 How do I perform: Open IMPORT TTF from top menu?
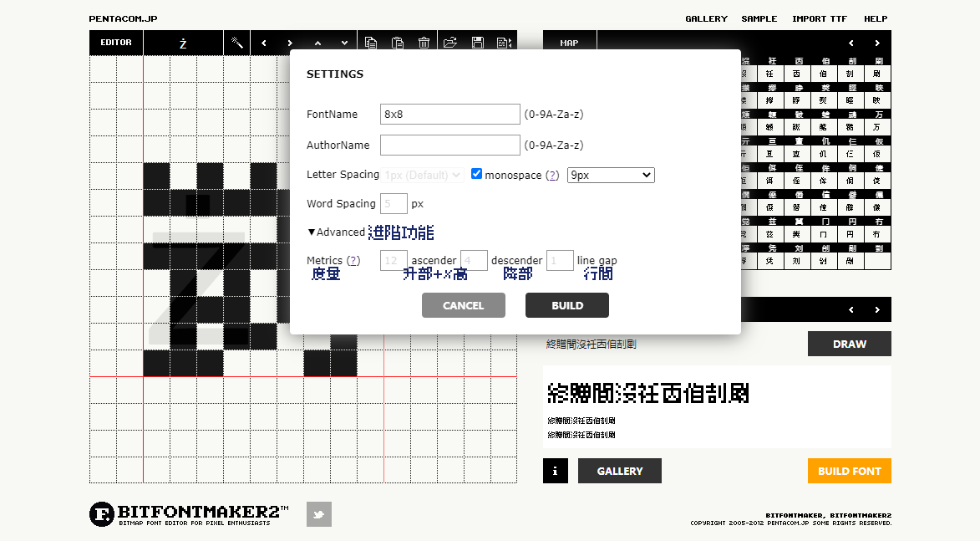coord(820,18)
